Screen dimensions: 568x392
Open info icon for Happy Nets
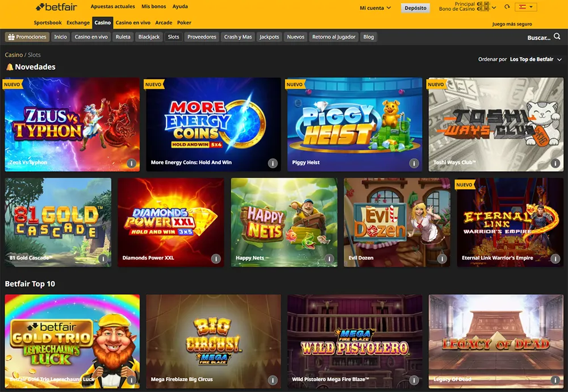click(329, 258)
